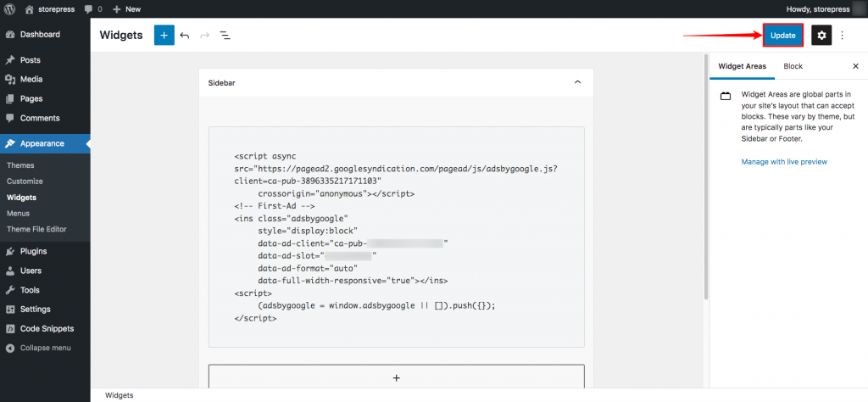The image size is (868, 402).
Task: Click the editor vertical scrollbar
Action: pos(706,177)
